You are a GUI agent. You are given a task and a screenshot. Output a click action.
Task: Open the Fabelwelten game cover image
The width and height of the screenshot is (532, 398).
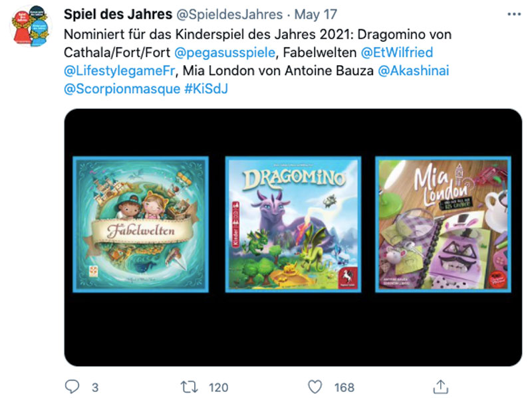pos(141,224)
